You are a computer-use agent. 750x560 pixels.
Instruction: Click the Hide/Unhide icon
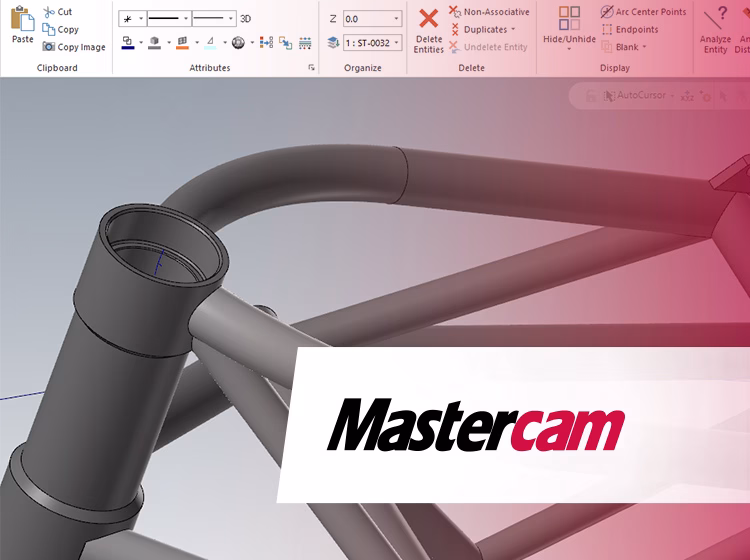pyautogui.click(x=569, y=18)
